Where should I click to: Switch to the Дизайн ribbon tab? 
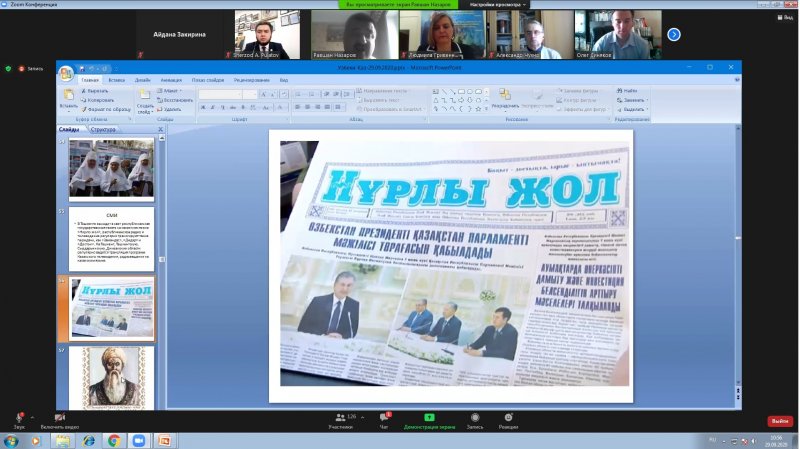[143, 80]
